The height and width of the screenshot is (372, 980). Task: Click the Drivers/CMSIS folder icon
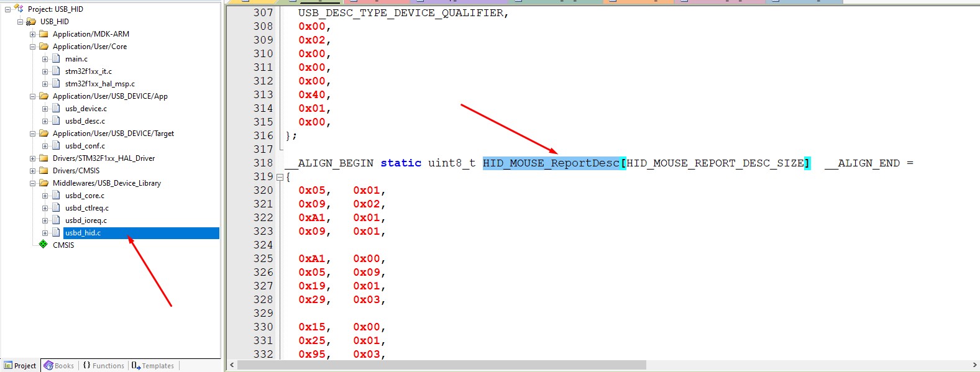click(44, 171)
